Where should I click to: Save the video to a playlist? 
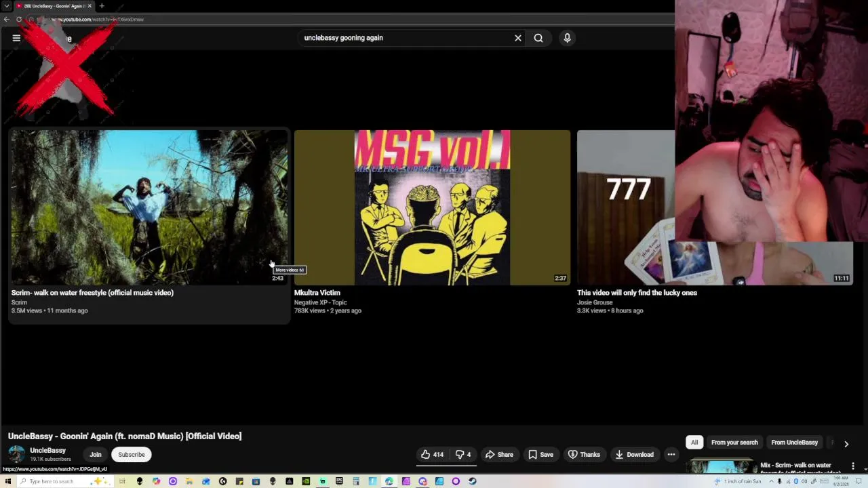[540, 455]
